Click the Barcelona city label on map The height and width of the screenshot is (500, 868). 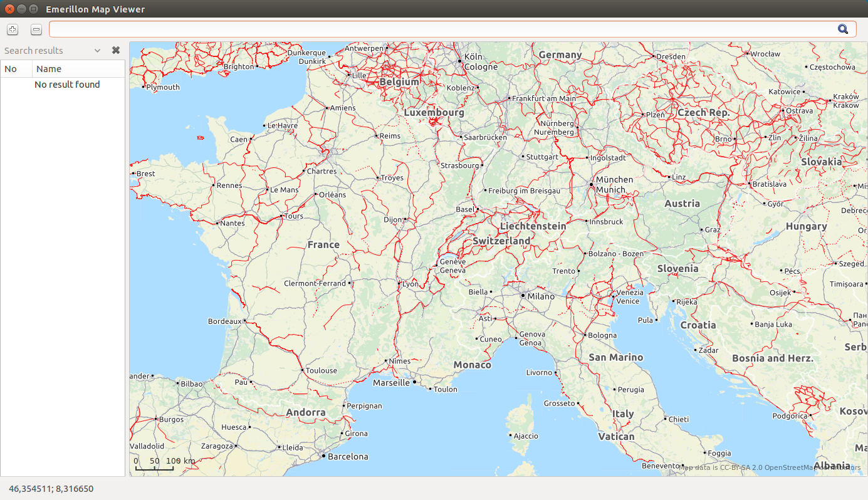[x=348, y=457]
